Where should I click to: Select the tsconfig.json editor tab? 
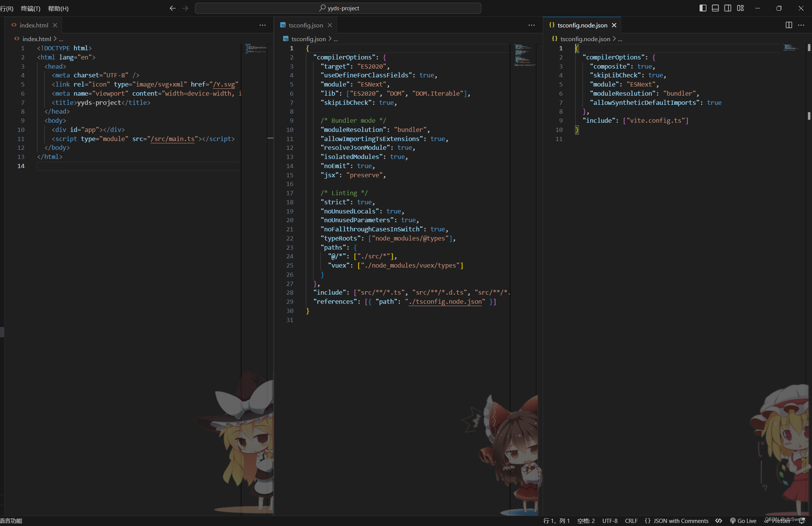pyautogui.click(x=306, y=25)
